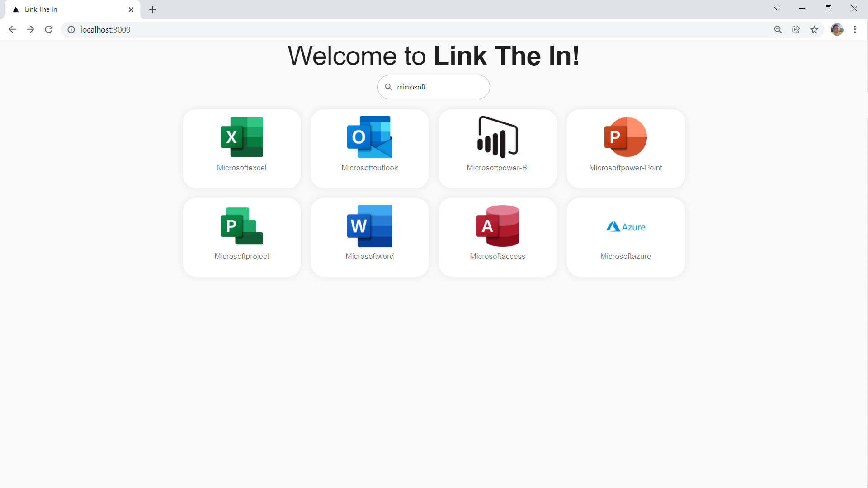Reload the current page

(x=49, y=29)
